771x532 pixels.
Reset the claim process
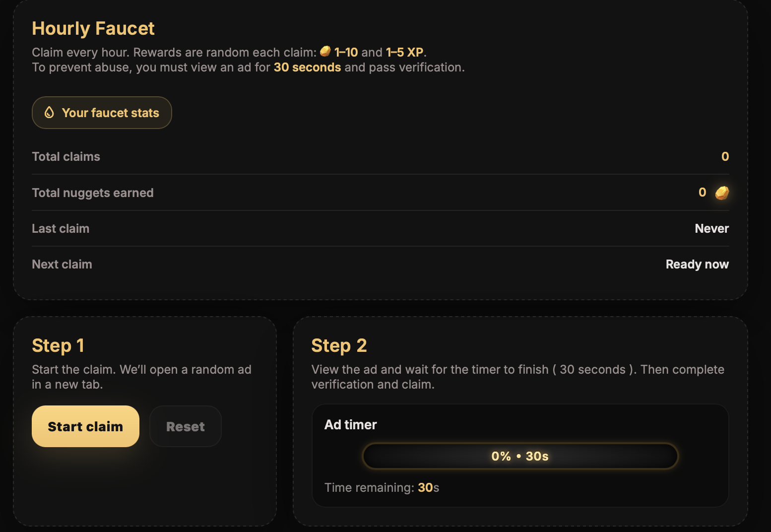[x=186, y=426]
